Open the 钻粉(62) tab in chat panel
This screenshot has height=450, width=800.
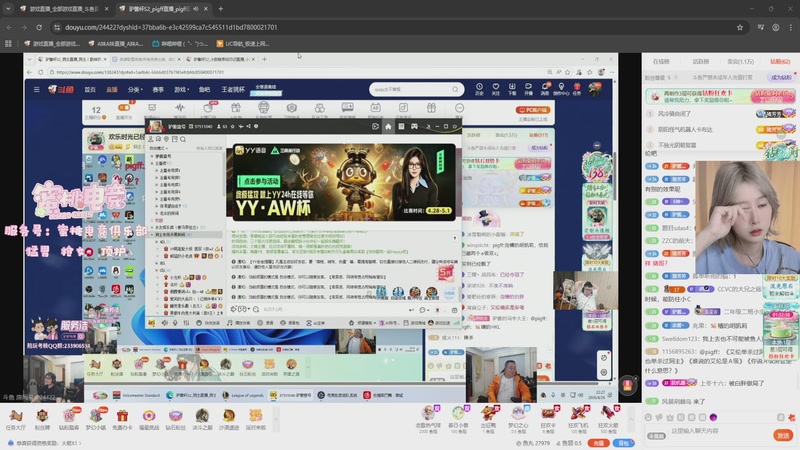(780, 62)
